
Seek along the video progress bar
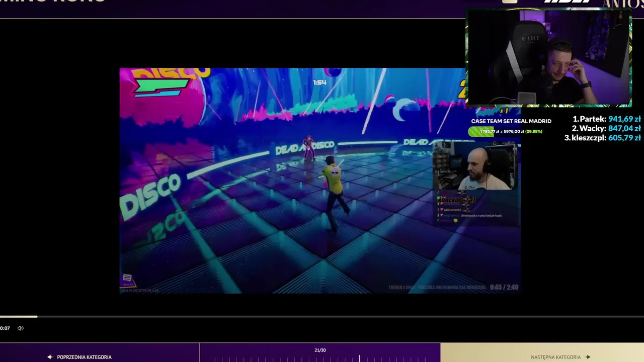click(322, 316)
